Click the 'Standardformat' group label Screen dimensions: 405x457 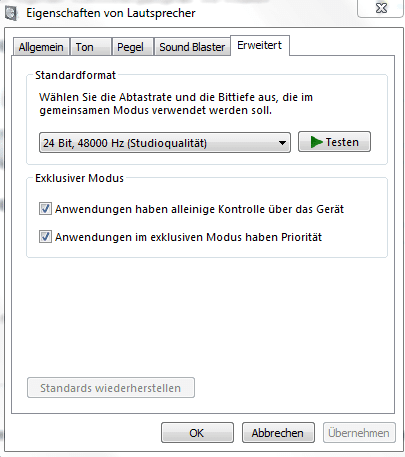click(75, 75)
